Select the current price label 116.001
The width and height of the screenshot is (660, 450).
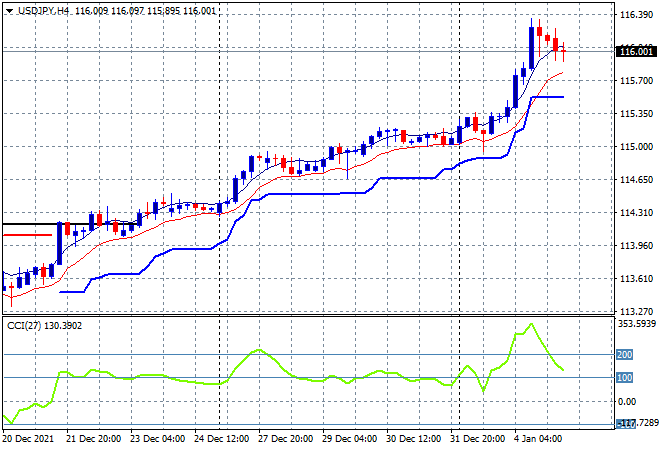click(636, 51)
